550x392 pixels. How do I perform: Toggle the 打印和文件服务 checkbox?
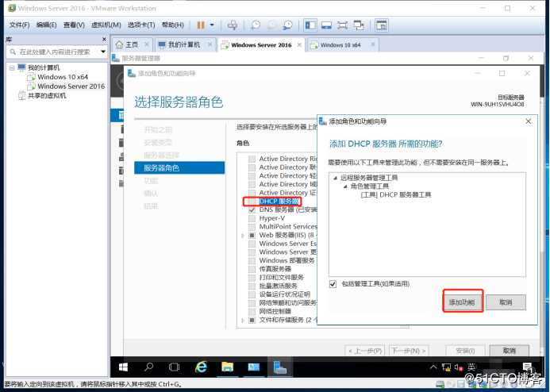click(x=252, y=278)
